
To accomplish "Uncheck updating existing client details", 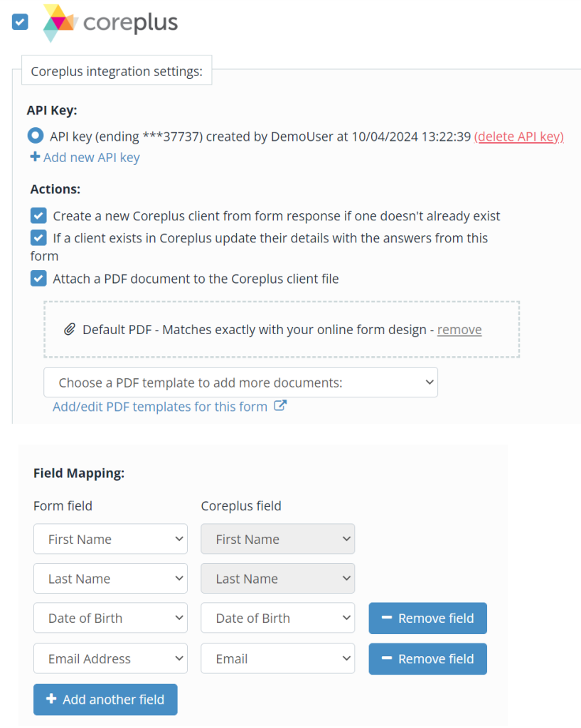I will point(38,237).
